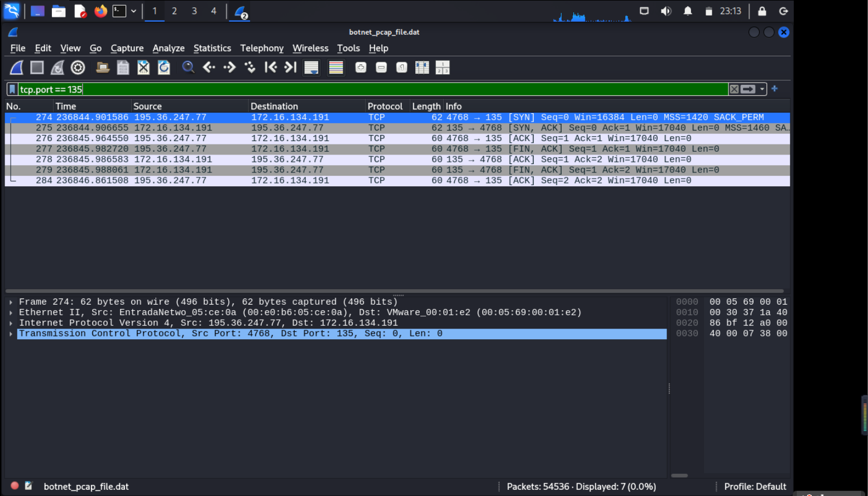Open the Telephony menu
This screenshot has width=868, height=496.
[x=262, y=49]
